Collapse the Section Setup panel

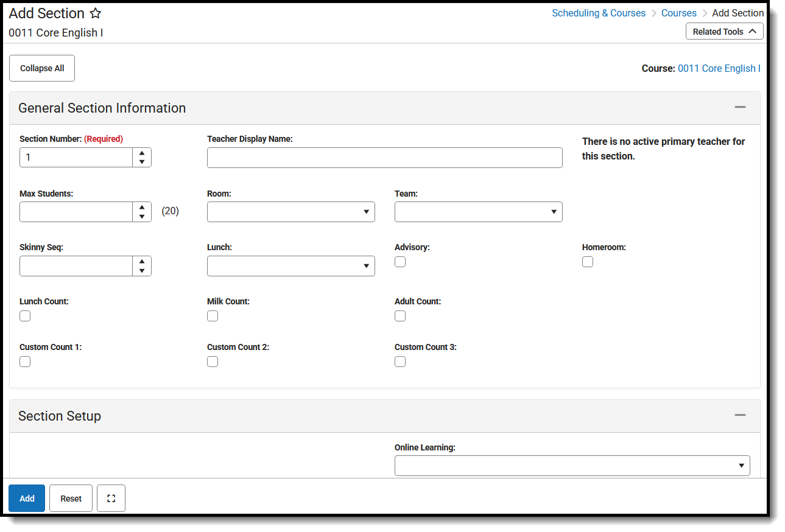(x=740, y=415)
